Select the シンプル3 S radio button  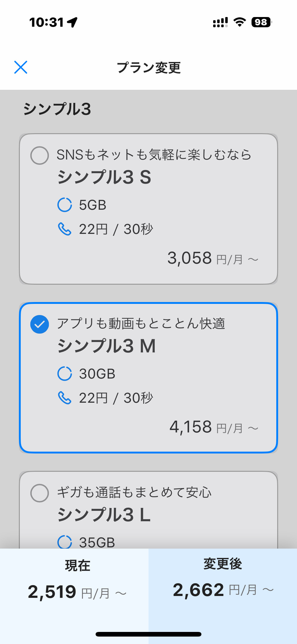pos(40,155)
